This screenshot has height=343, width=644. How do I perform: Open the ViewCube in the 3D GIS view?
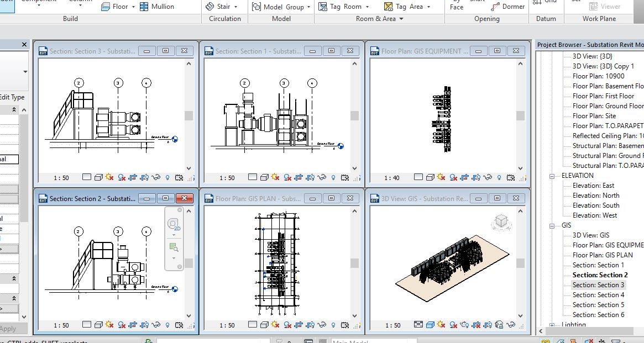501,221
